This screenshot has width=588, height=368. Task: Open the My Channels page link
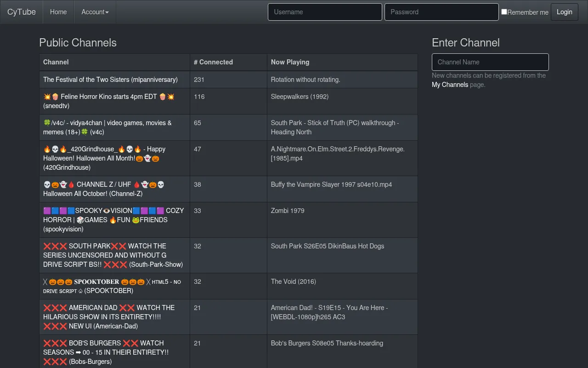(450, 85)
